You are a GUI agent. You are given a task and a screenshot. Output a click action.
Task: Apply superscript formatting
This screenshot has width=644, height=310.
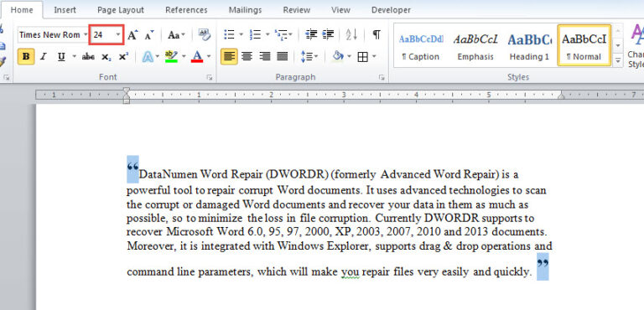[x=123, y=57]
